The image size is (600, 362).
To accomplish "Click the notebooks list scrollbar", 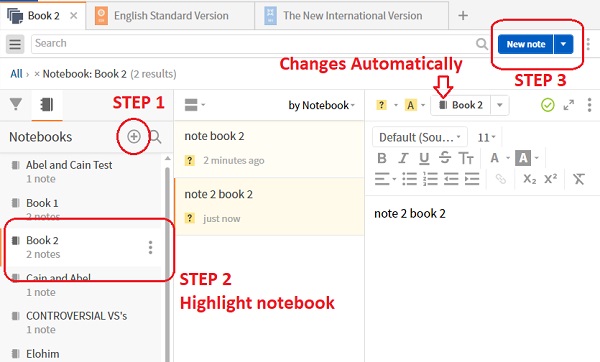I will pyautogui.click(x=167, y=264).
